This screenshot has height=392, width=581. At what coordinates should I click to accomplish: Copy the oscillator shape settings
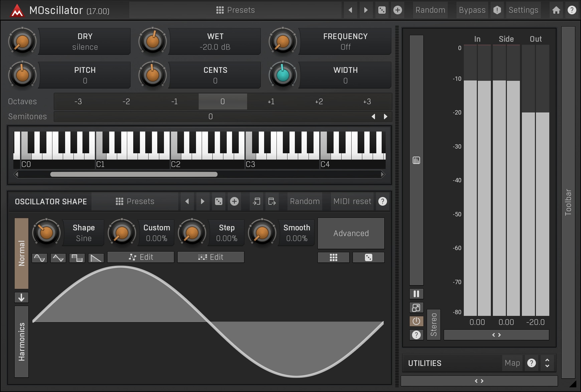pyautogui.click(x=256, y=201)
